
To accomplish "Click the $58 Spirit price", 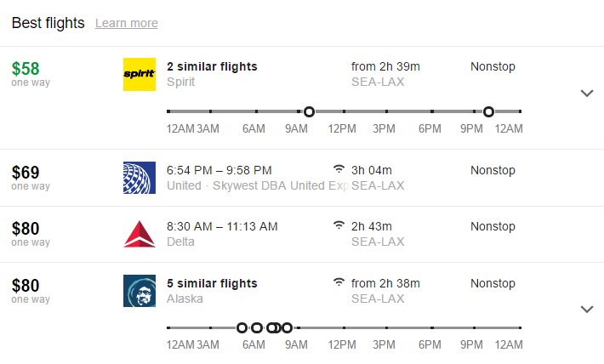I will click(26, 69).
